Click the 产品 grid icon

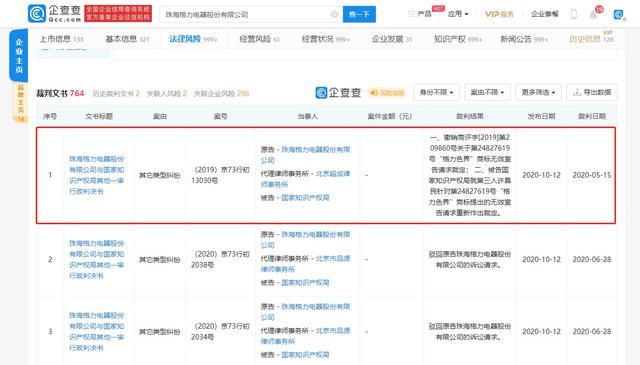[x=411, y=14]
